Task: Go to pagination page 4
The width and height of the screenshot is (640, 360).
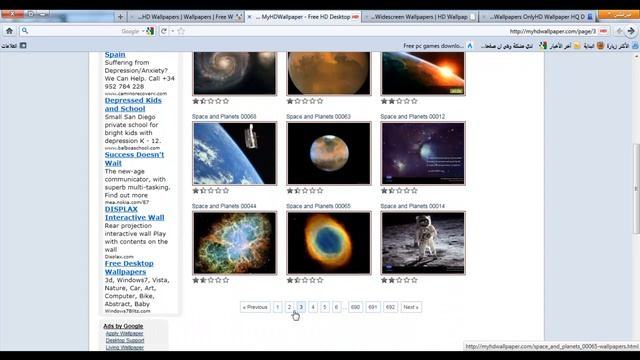Action: pyautogui.click(x=313, y=307)
